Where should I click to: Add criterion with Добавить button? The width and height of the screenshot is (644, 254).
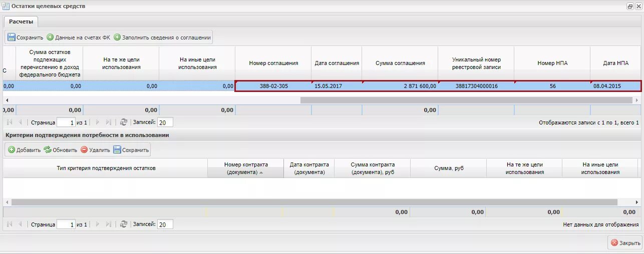(x=24, y=150)
